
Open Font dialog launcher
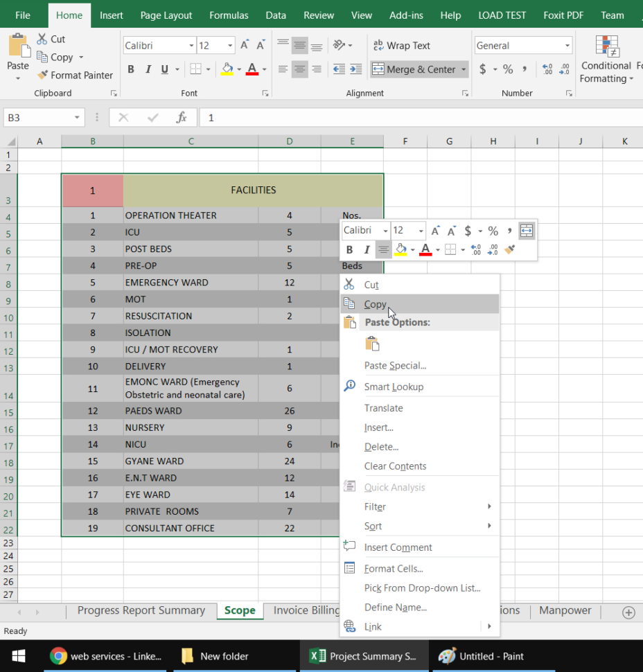point(265,93)
